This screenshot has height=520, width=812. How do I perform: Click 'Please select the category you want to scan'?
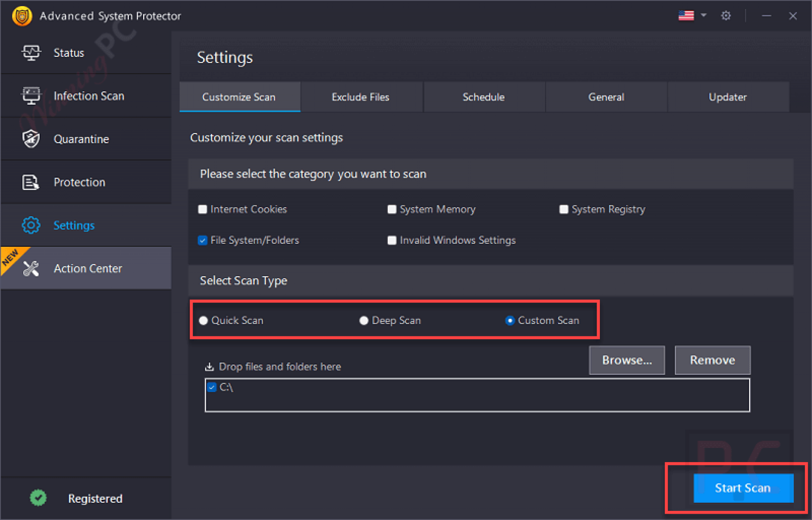pos(313,174)
